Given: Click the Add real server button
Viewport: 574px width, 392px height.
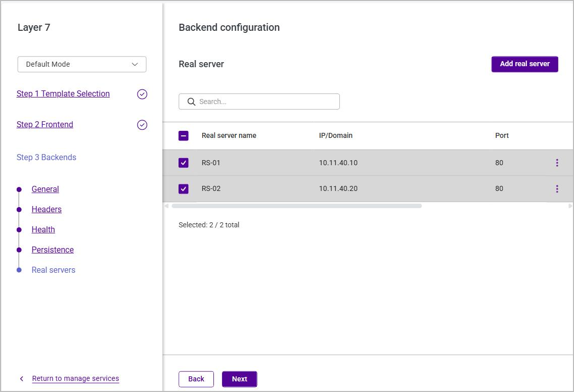Looking at the screenshot, I should (524, 64).
